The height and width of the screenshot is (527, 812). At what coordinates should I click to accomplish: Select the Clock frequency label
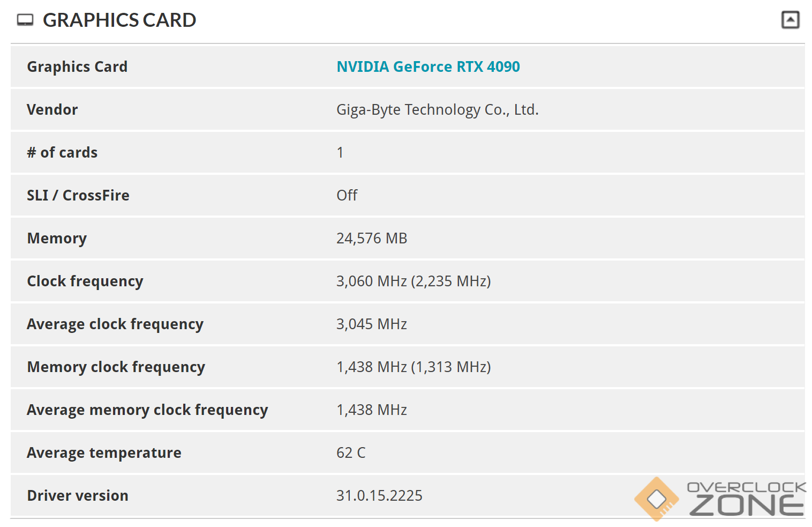[85, 281]
